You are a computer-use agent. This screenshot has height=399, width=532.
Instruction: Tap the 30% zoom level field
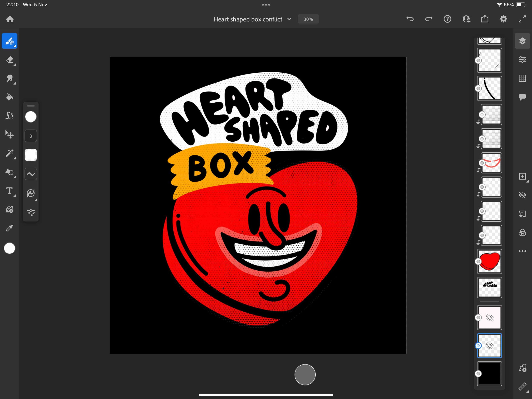308,19
